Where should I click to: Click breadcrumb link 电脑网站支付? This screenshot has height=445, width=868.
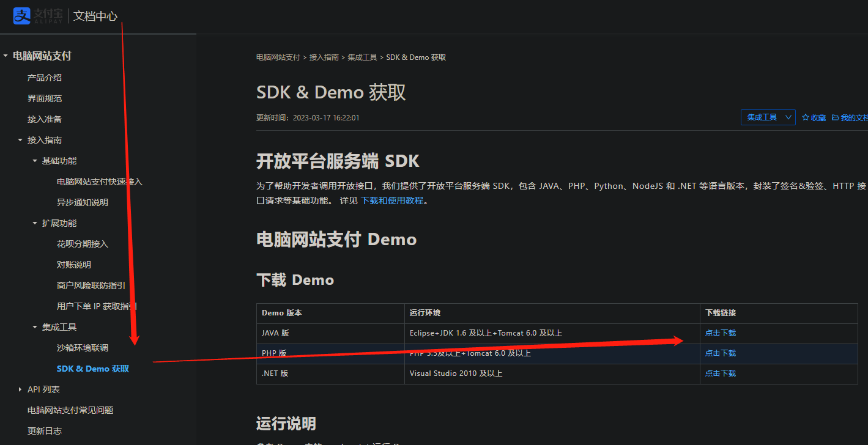(278, 57)
